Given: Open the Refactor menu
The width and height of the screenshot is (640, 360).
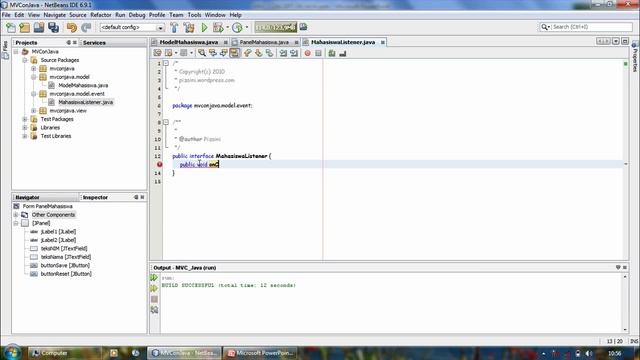Looking at the screenshot, I should click(x=100, y=15).
